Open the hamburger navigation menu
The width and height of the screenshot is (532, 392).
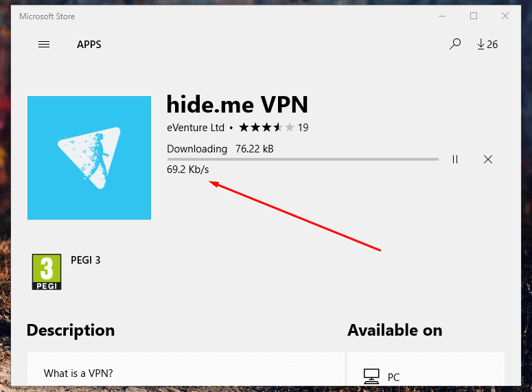44,45
